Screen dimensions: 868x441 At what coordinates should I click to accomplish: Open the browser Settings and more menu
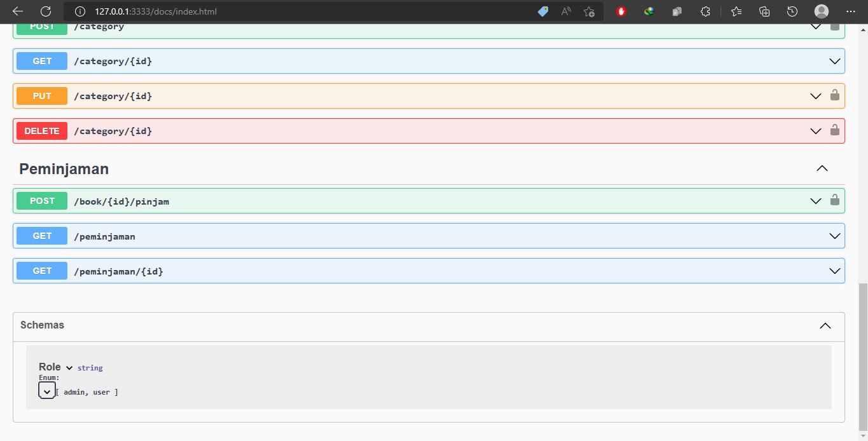click(851, 11)
